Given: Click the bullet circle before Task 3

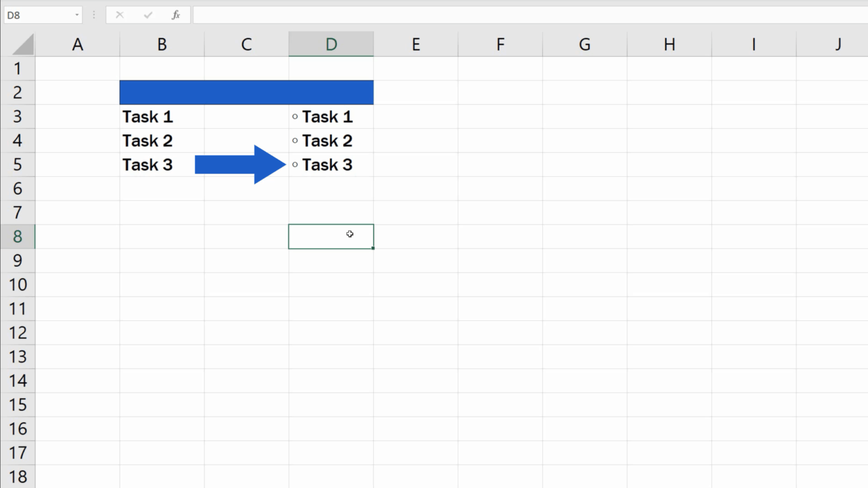Looking at the screenshot, I should pos(295,165).
